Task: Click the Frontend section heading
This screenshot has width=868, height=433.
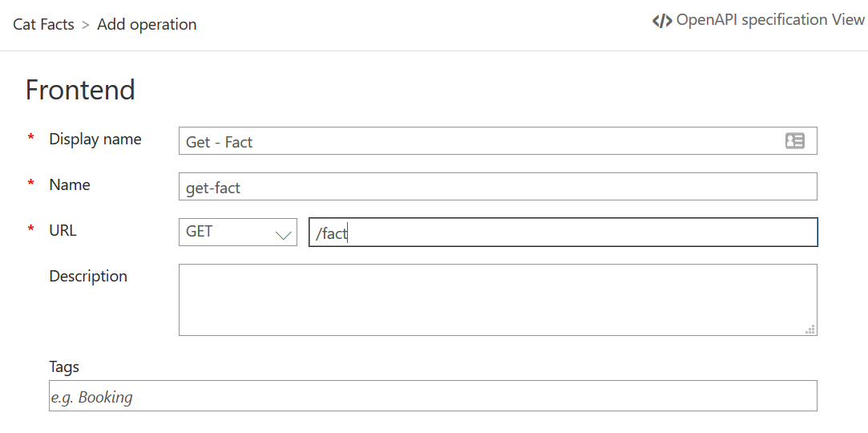Action: click(80, 90)
